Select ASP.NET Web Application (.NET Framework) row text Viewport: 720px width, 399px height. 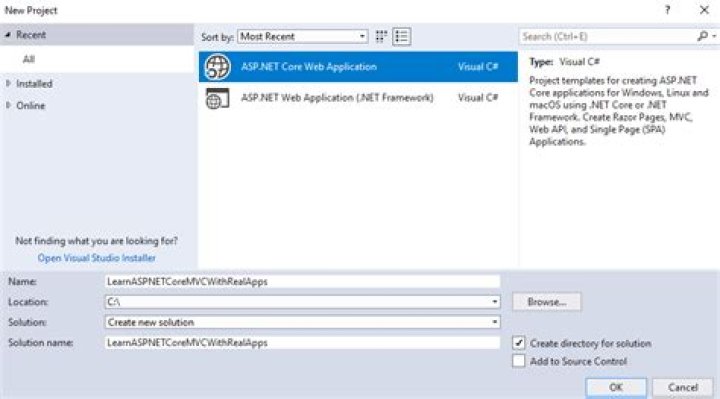pyautogui.click(x=337, y=98)
